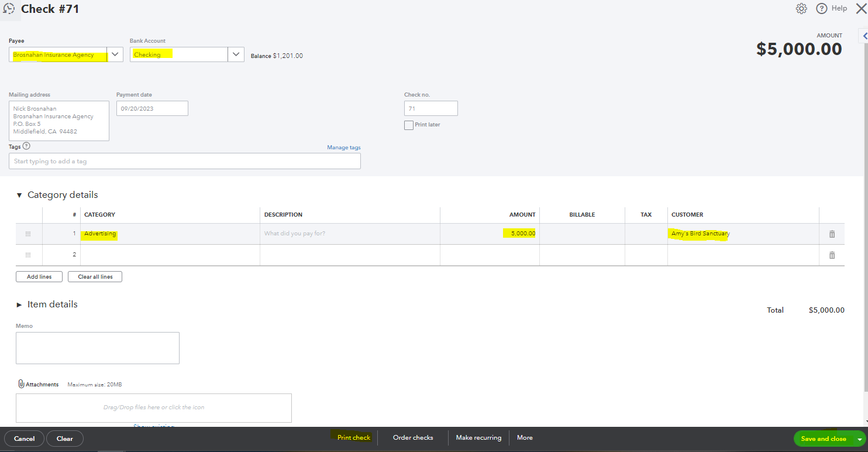Click Order checks in bottom bar
The height and width of the screenshot is (452, 868).
pyautogui.click(x=413, y=437)
